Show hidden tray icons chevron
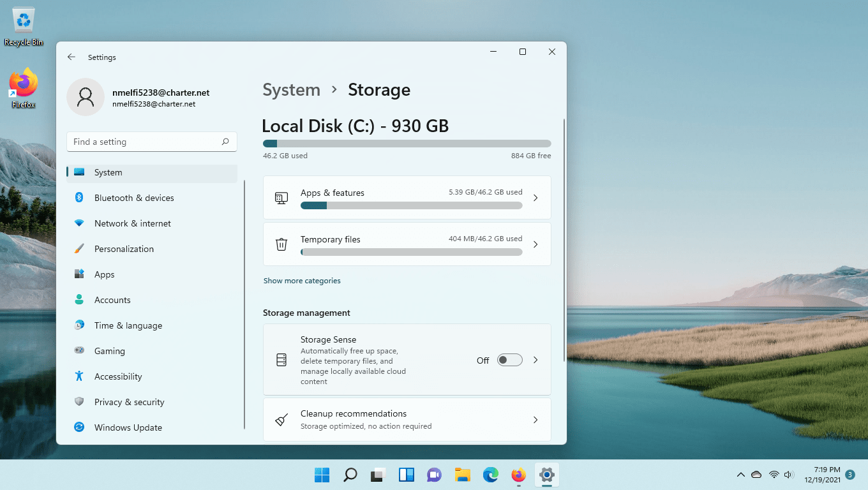Viewport: 868px width, 490px height. point(741,475)
